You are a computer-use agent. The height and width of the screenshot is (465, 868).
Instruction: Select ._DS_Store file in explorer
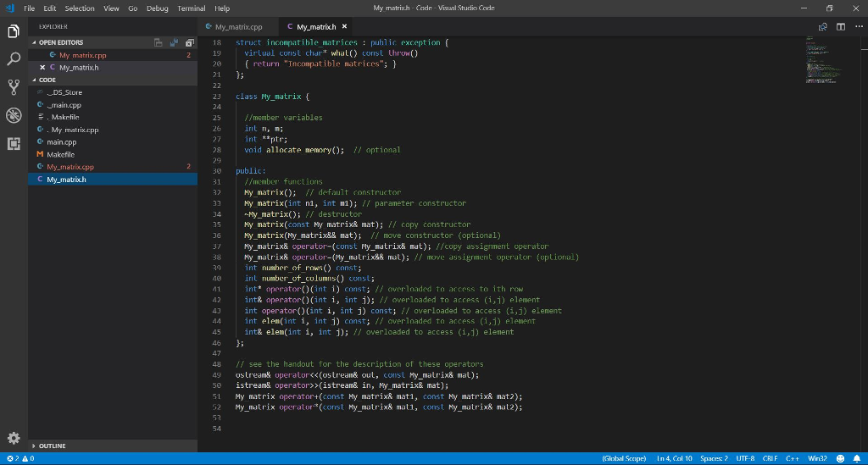click(113, 92)
